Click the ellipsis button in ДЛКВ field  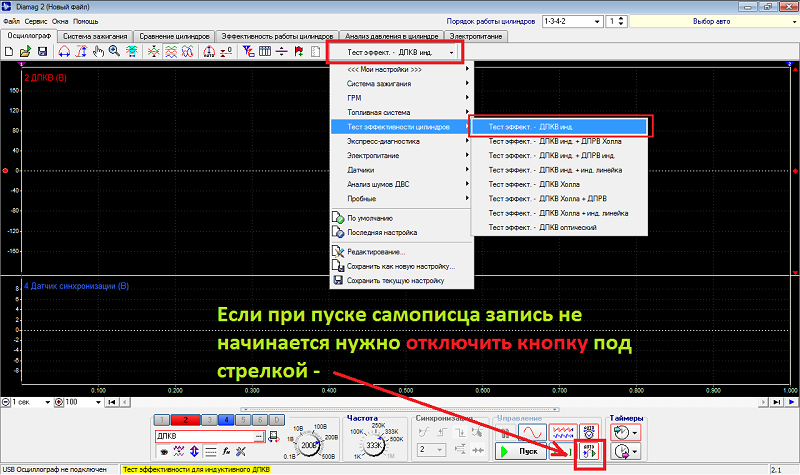pyautogui.click(x=259, y=436)
